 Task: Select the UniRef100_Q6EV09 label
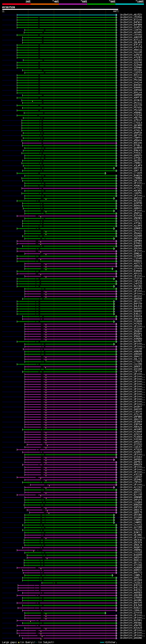(131, 198)
